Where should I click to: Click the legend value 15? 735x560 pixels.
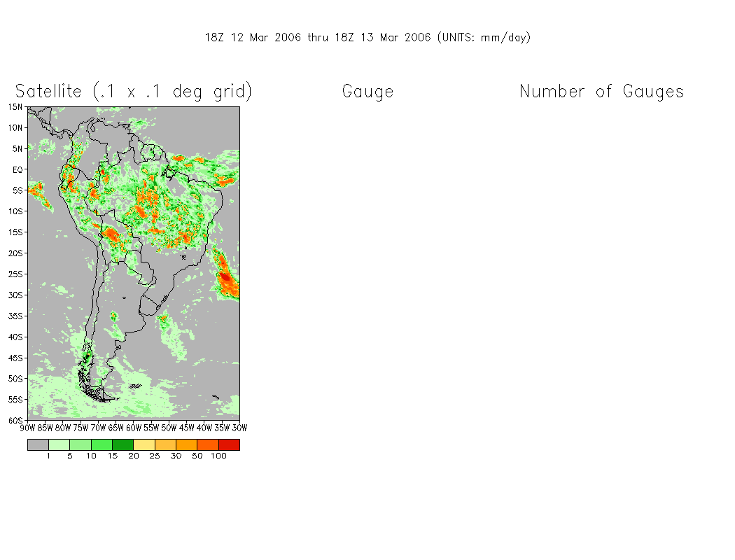113,456
